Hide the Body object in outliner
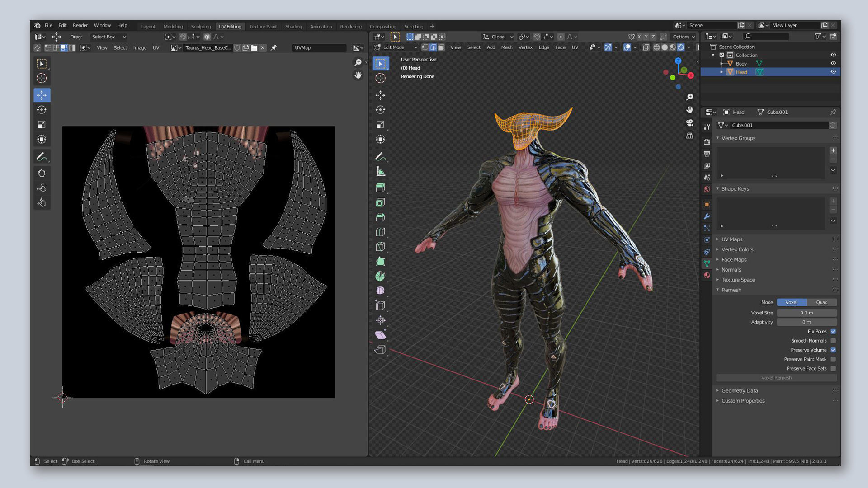Screen dimensions: 868x488 [x=833, y=64]
